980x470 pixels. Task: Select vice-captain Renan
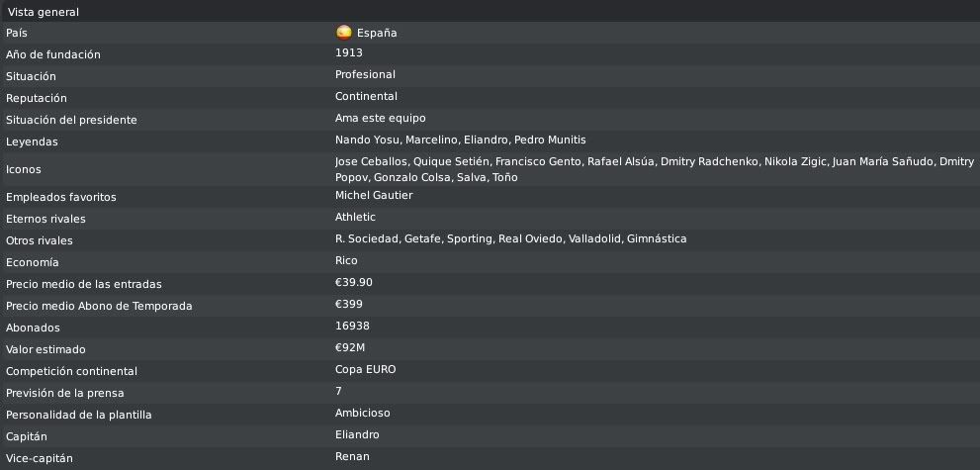point(352,456)
